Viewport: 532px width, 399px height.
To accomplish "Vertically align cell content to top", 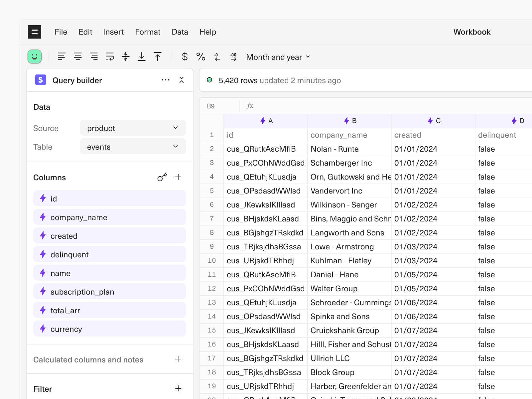I will (x=158, y=57).
